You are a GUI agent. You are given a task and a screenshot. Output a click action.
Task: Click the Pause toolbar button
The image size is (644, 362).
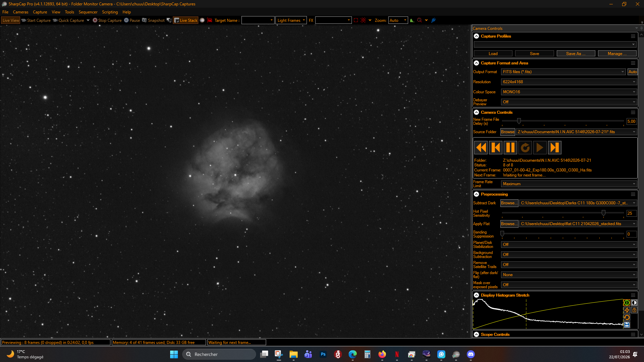[132, 20]
